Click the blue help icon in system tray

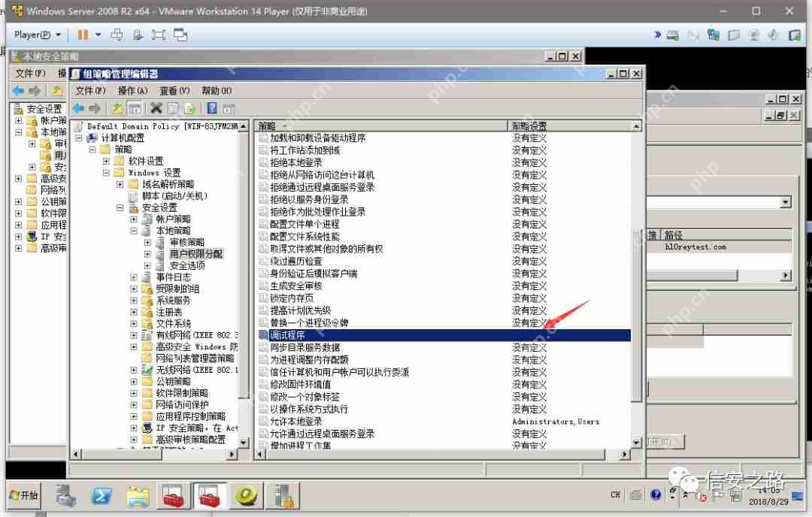pos(656,494)
